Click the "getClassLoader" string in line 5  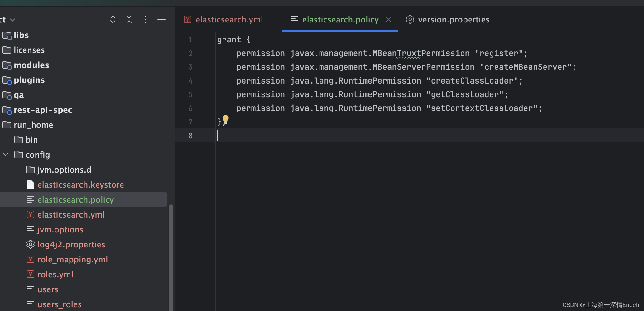click(465, 94)
